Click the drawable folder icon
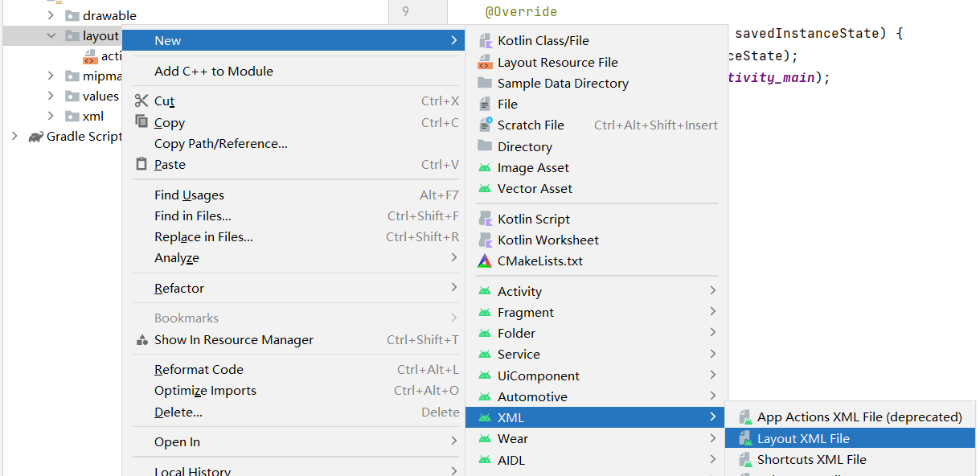The height and width of the screenshot is (476, 980). (x=72, y=15)
